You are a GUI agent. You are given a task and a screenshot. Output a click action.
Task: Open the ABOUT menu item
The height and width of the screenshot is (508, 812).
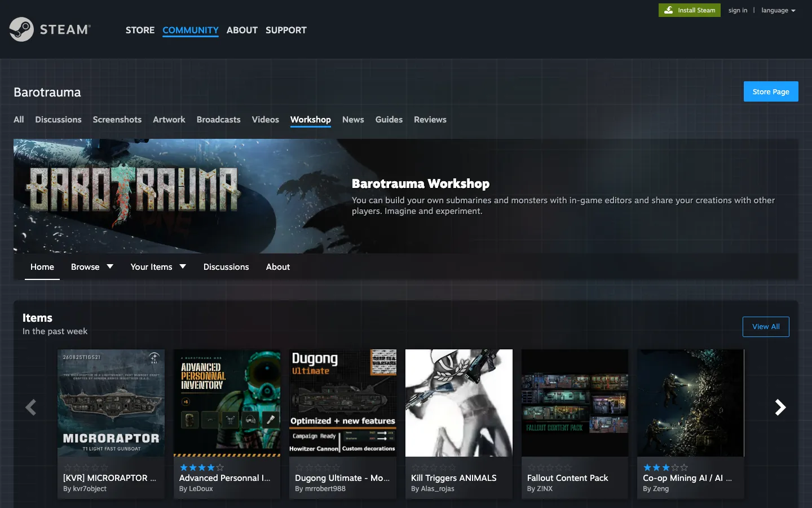pyautogui.click(x=242, y=30)
